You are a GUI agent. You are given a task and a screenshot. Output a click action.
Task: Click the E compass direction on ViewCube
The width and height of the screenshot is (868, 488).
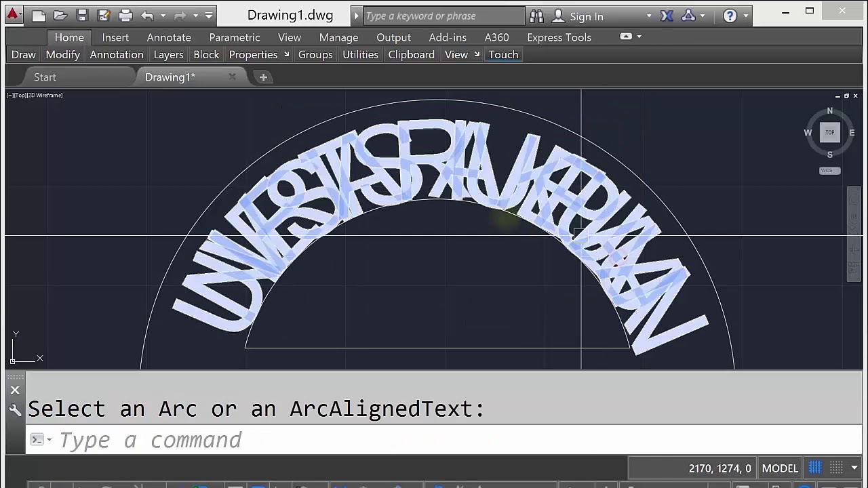click(x=852, y=133)
